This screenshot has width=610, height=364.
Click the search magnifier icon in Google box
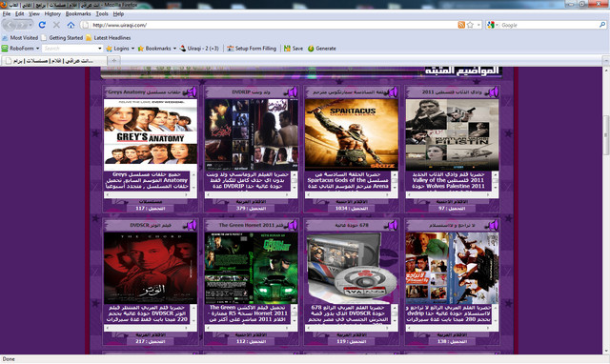602,25
